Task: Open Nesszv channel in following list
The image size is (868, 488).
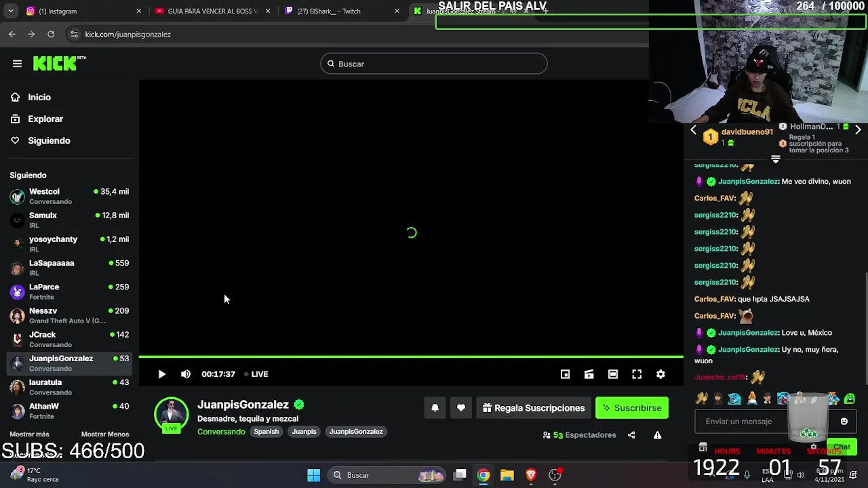Action: [69, 316]
